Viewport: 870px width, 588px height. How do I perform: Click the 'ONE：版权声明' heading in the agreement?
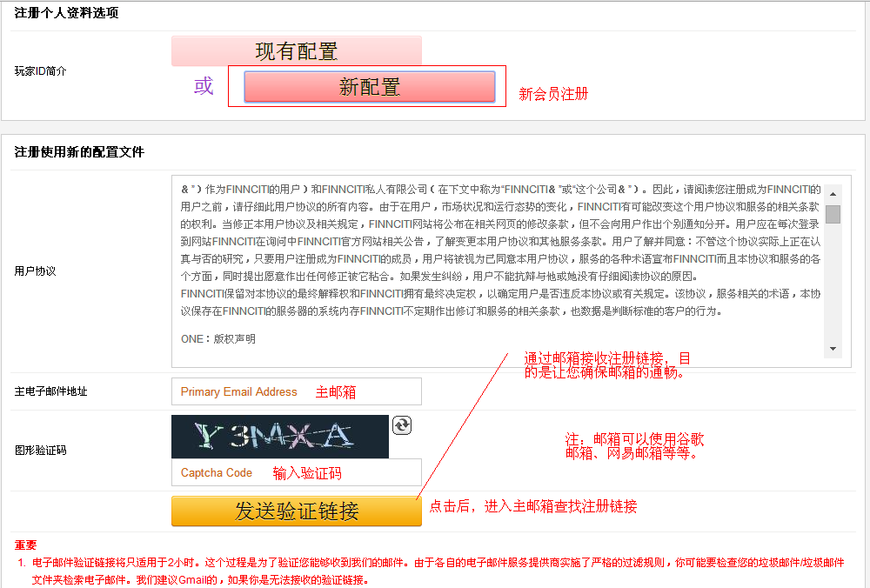point(218,339)
